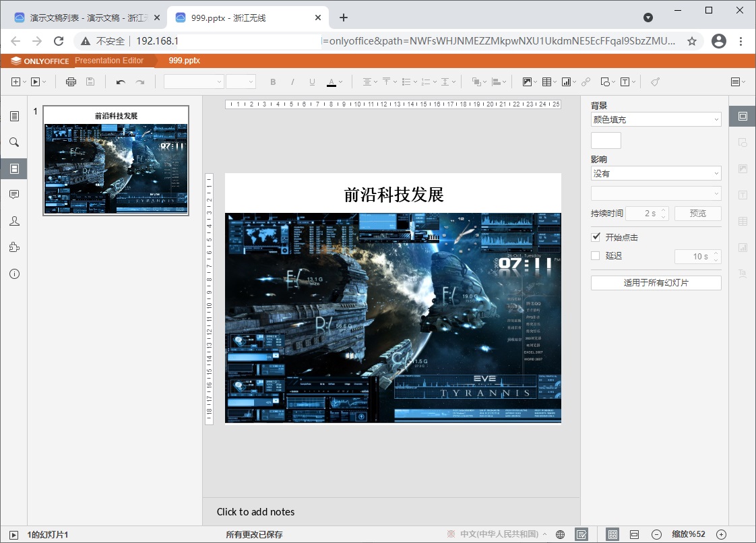Click the Insert image icon

coord(527,82)
